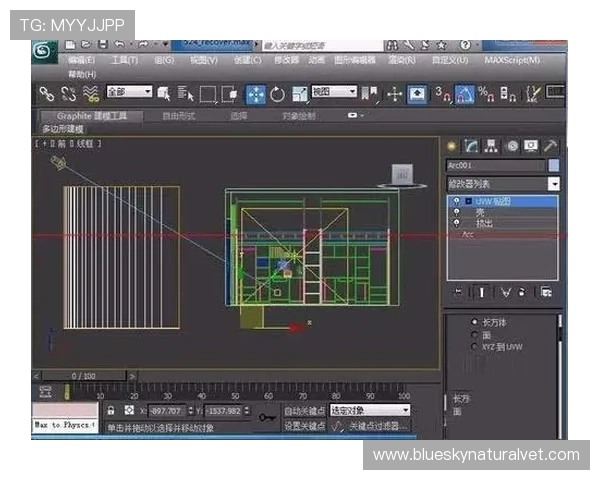Select the XYZ 到 UVW radio button

tap(474, 347)
